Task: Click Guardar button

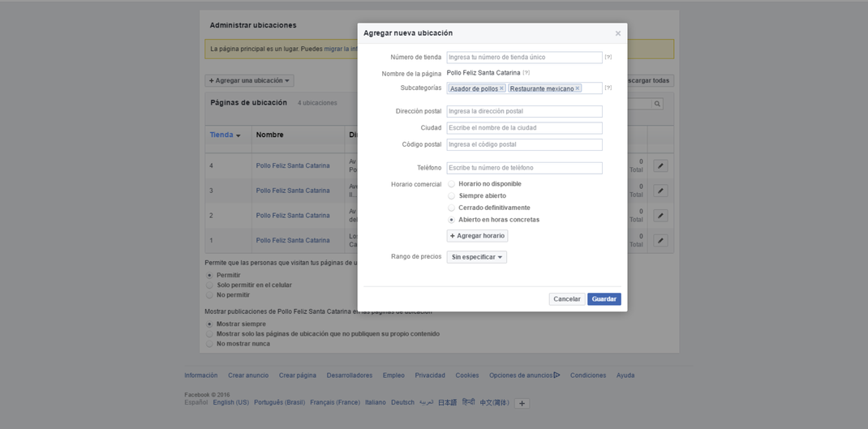Action: click(x=604, y=299)
